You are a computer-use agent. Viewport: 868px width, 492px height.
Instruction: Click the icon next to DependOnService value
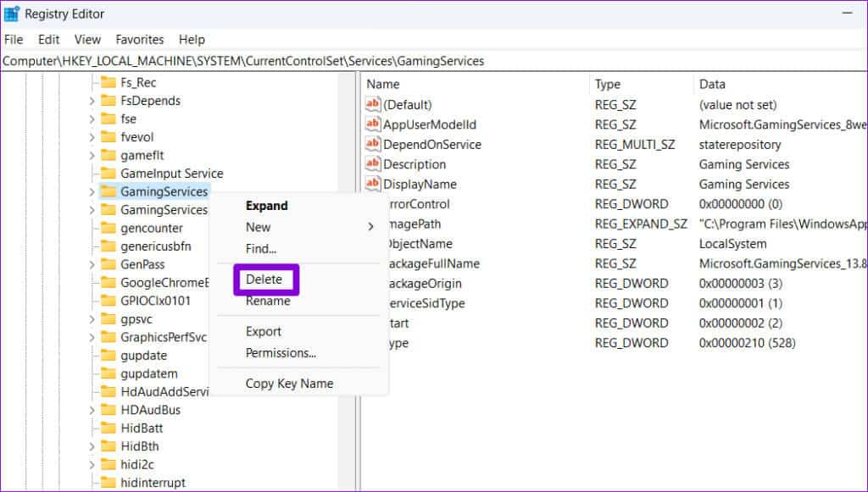[373, 145]
